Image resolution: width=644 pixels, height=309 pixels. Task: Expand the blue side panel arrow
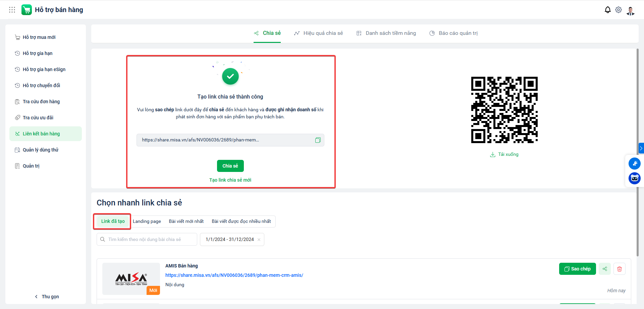(x=641, y=148)
